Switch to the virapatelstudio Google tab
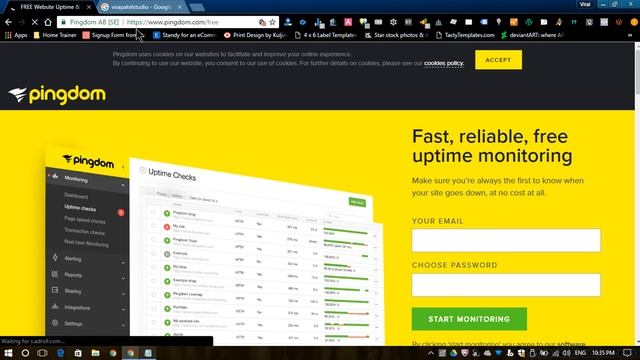The width and height of the screenshot is (640, 360). 140,7
